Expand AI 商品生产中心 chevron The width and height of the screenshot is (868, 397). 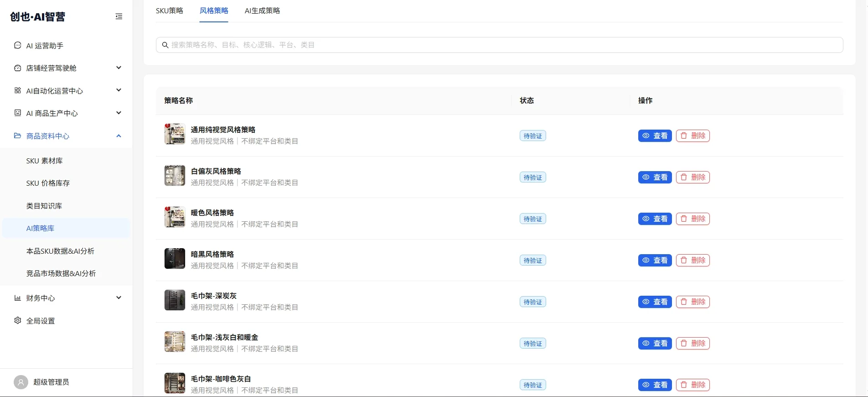(x=119, y=113)
